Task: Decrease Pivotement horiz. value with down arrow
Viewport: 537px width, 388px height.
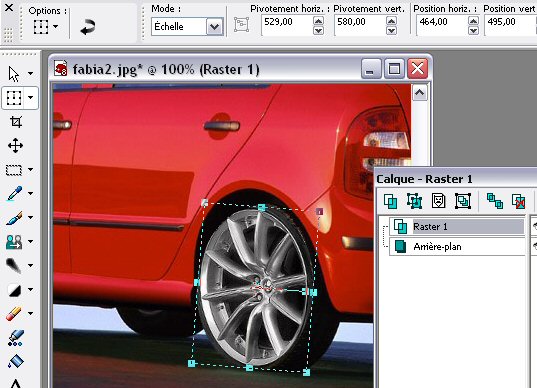Action: 319,30
